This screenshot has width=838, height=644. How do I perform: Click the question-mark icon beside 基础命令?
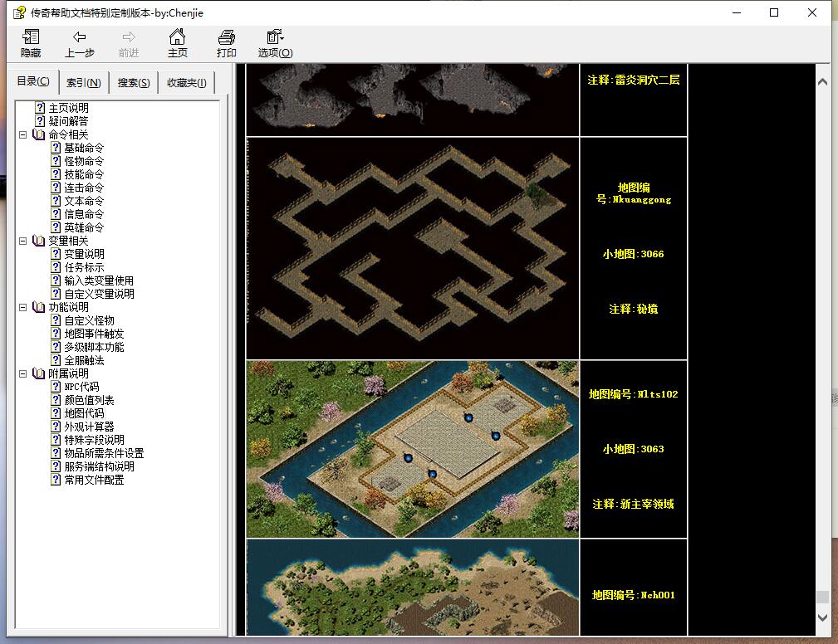56,148
